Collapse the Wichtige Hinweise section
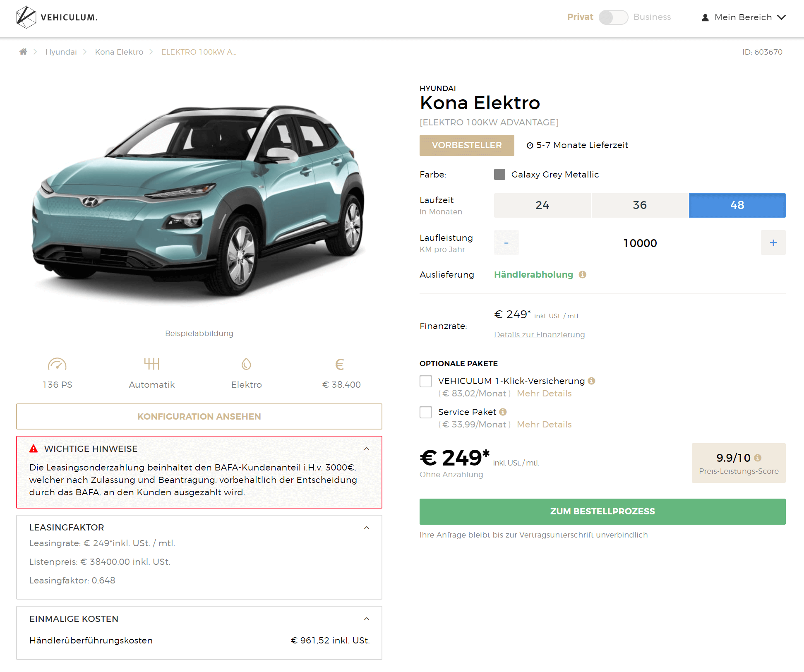Image resolution: width=804 pixels, height=672 pixels. [x=367, y=449]
